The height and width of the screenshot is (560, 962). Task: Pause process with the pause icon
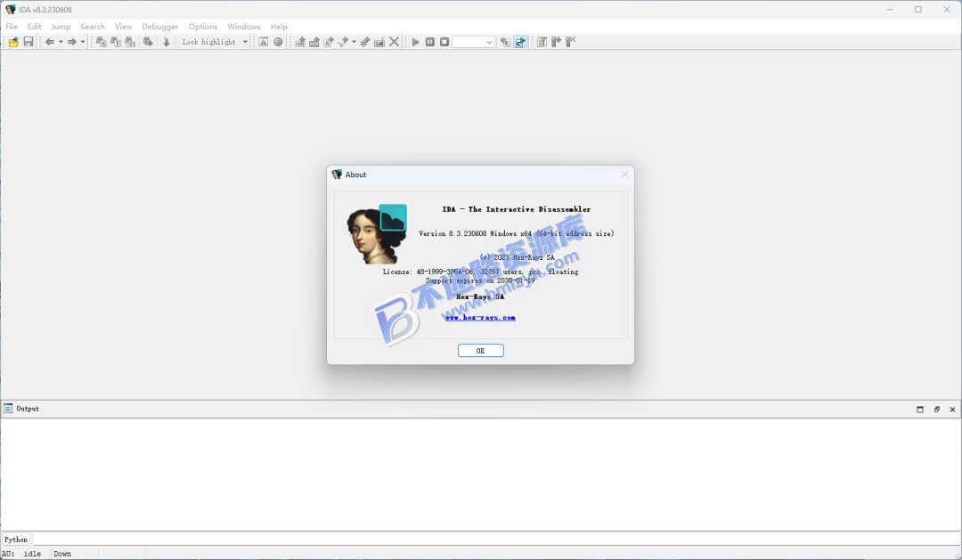click(430, 42)
